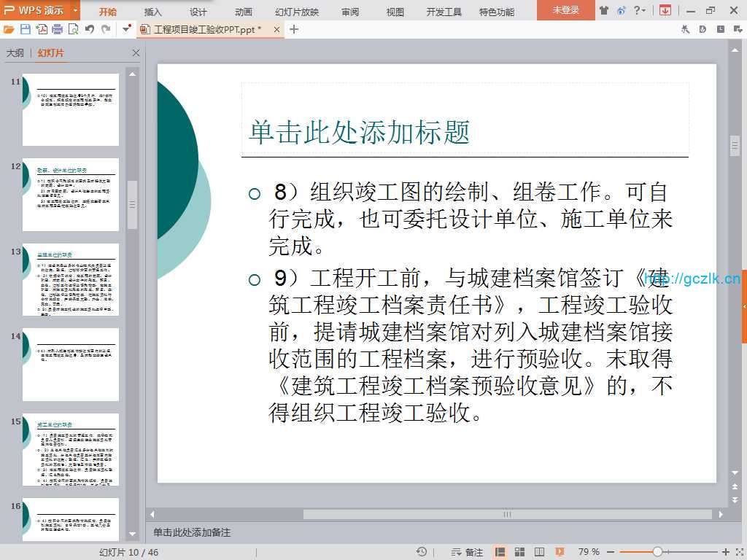Click the Save icon in quick toolbar
747x560 pixels.
pos(26,29)
